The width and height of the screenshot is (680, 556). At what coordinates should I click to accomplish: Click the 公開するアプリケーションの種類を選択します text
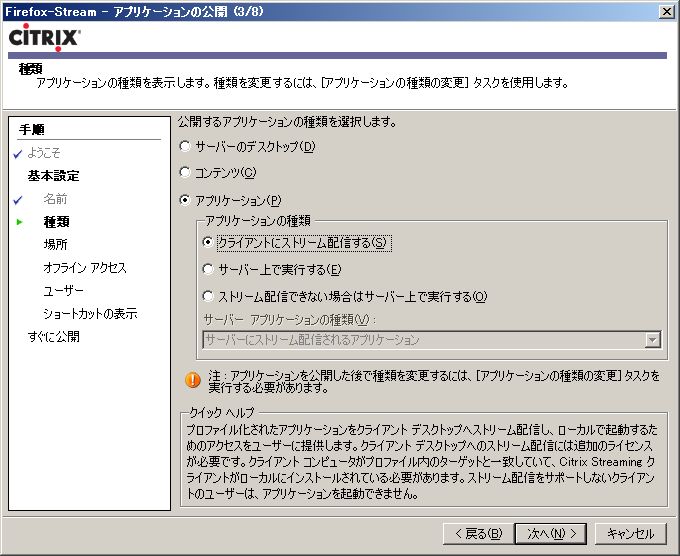pos(287,122)
